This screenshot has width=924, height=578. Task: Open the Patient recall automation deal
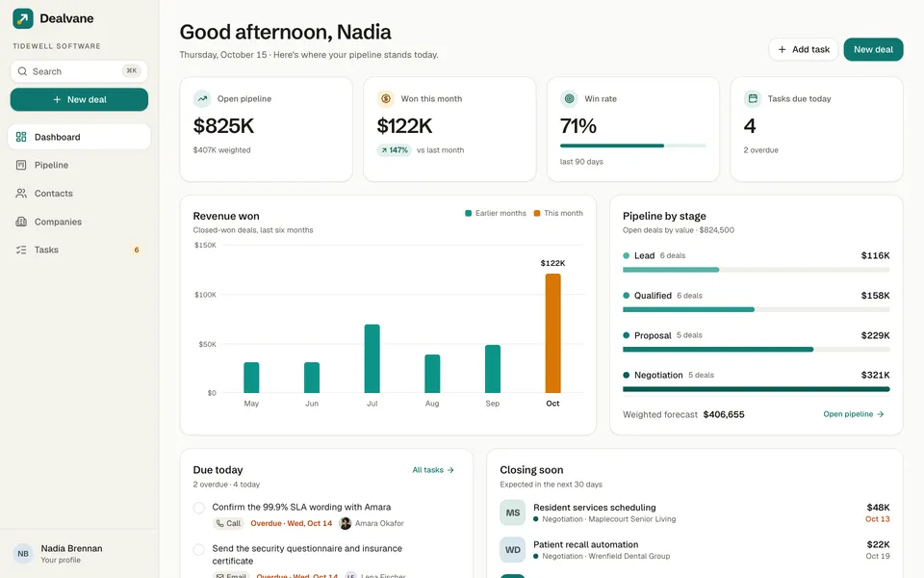[x=695, y=550]
